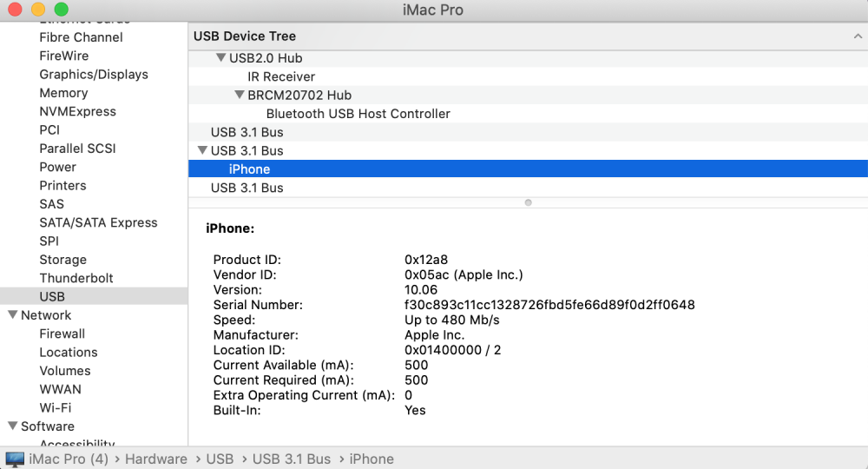This screenshot has height=469, width=868.
Task: Select BRCM20702 Hub row
Action: point(528,96)
